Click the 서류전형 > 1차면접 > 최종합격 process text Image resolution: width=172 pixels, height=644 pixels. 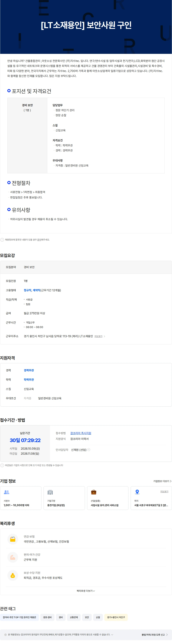coord(27,192)
